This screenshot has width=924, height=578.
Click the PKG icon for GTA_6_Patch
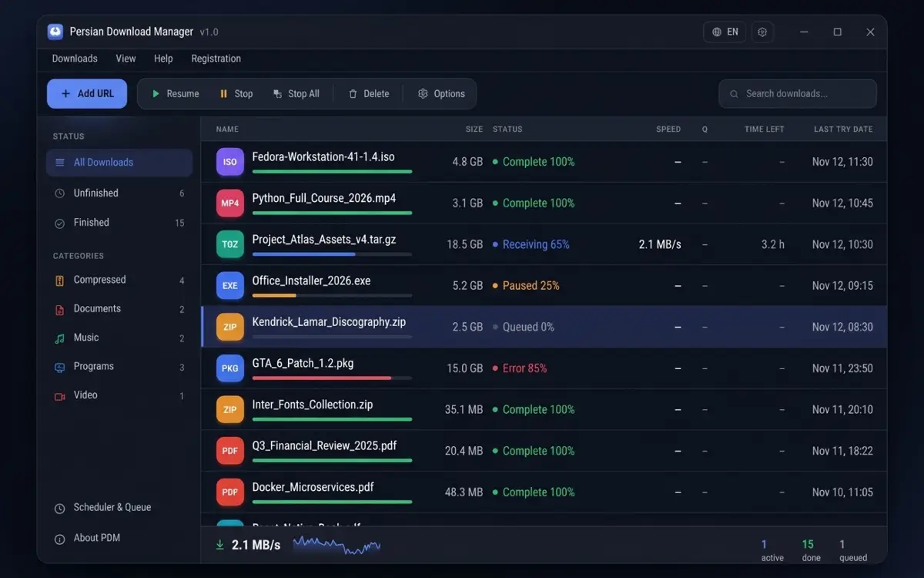point(230,368)
